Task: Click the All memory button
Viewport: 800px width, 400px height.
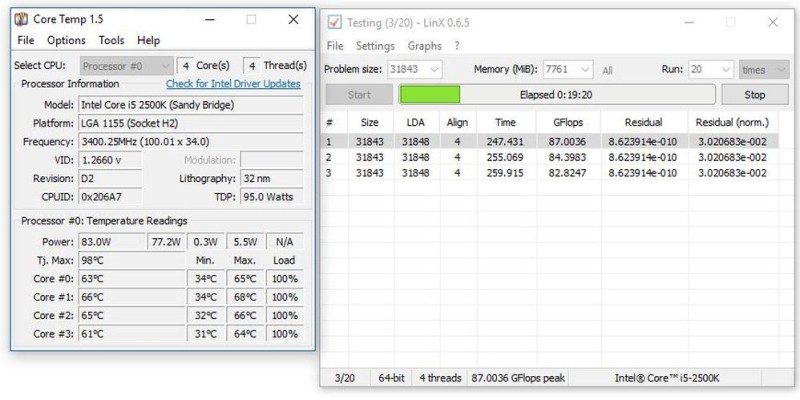Action: coord(607,71)
